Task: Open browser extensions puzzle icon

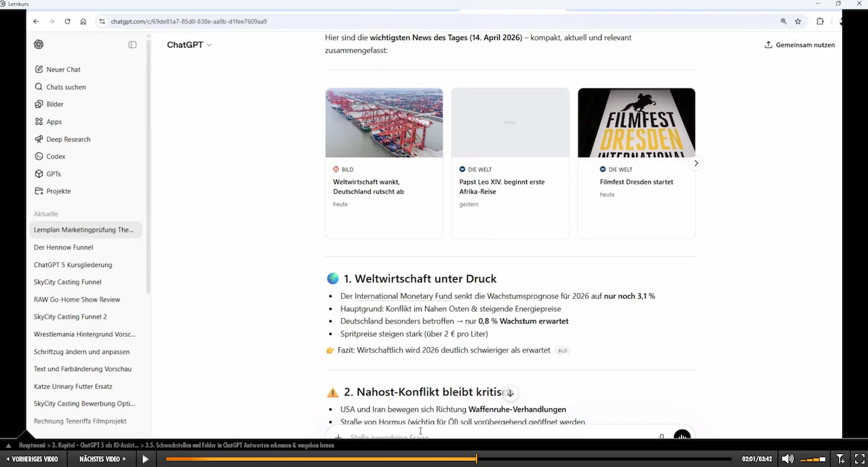Action: 820,21
